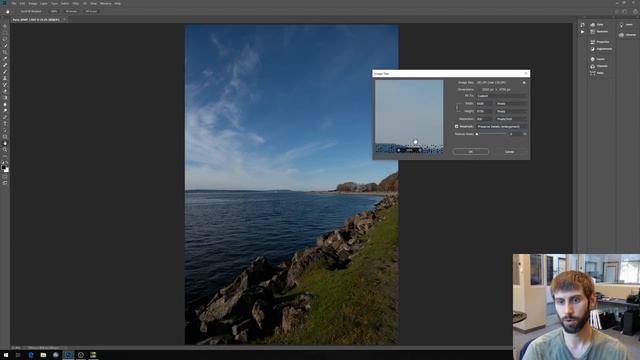
Task: Select the Crop tool
Action: [5, 52]
